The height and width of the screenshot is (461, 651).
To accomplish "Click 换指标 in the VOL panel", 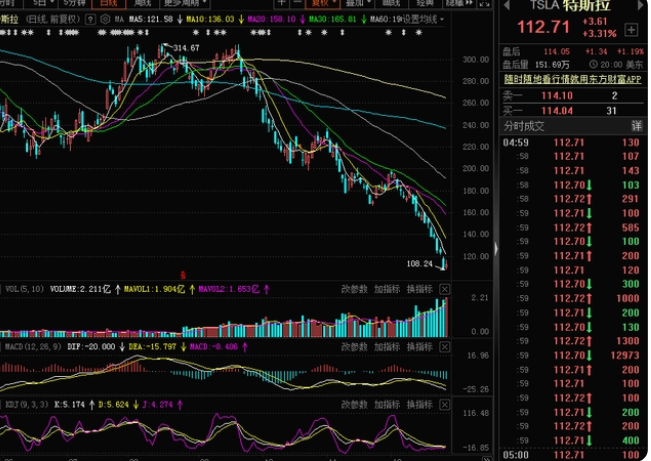I will pyautogui.click(x=420, y=289).
